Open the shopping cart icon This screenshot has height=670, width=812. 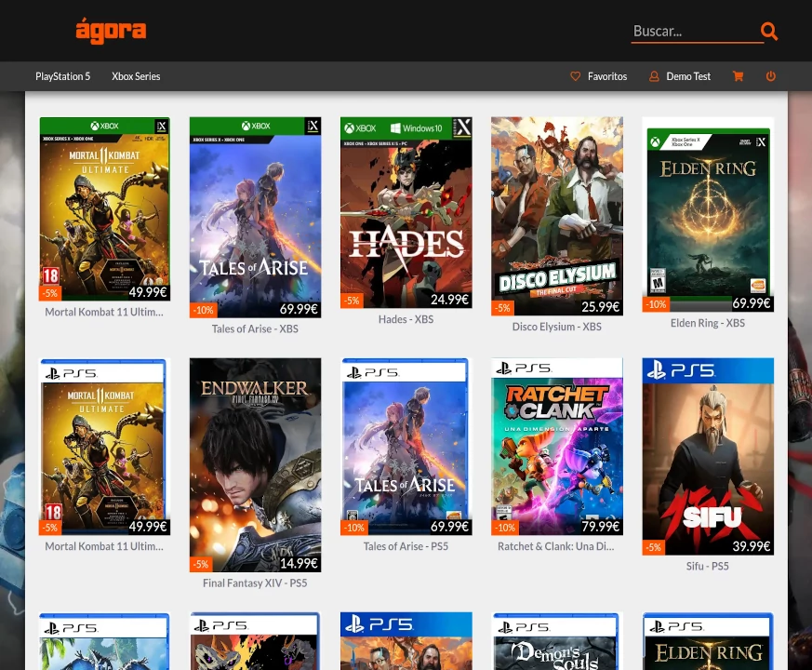[738, 76]
